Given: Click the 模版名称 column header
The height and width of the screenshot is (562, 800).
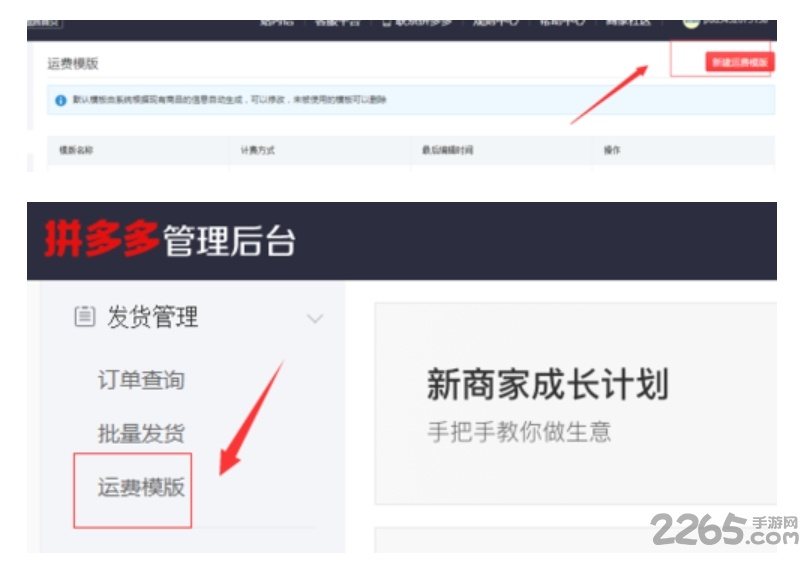Looking at the screenshot, I should 77,150.
